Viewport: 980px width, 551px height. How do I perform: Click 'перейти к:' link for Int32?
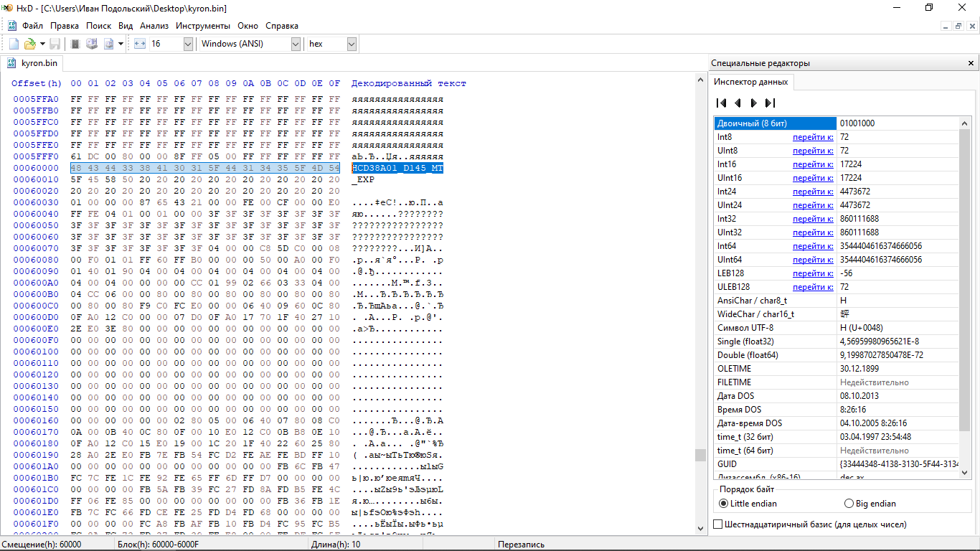813,219
